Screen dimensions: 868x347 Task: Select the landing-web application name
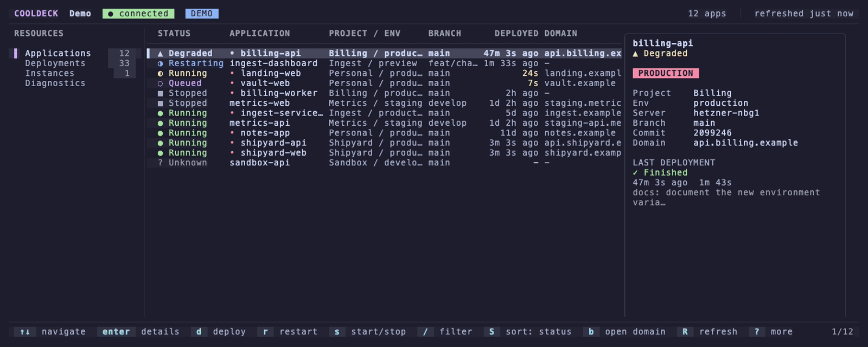271,74
